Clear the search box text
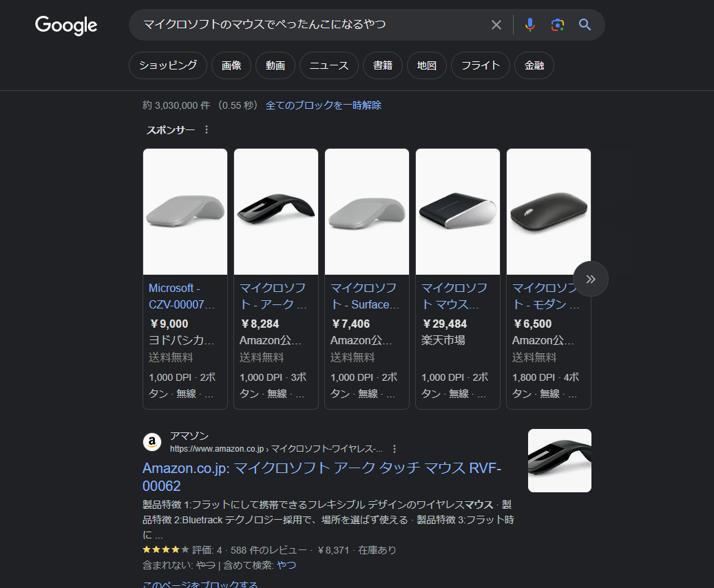The image size is (714, 588). tap(496, 25)
